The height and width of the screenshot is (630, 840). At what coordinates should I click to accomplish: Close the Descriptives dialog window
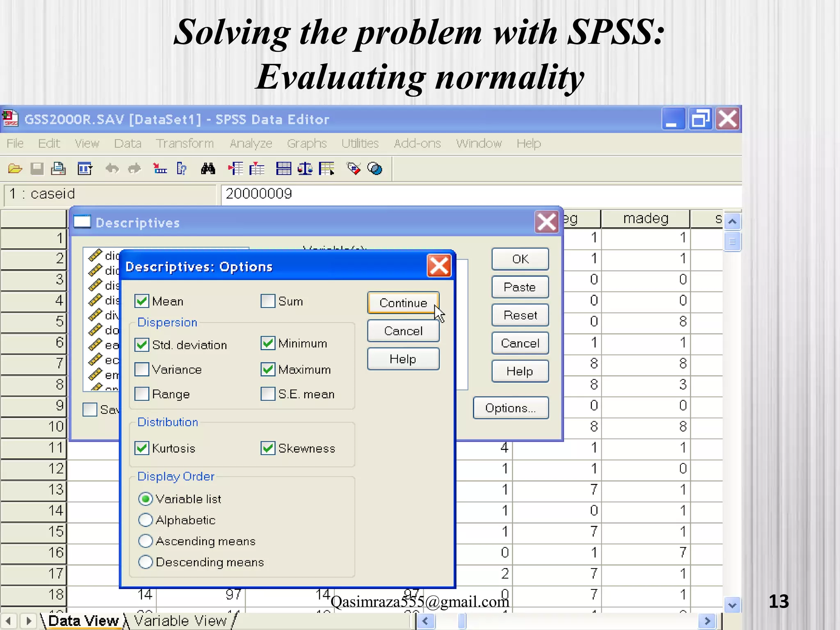pos(547,222)
